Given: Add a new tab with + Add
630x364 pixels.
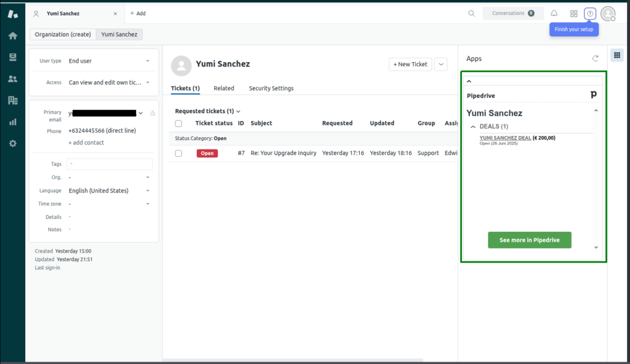Looking at the screenshot, I should click(x=138, y=14).
